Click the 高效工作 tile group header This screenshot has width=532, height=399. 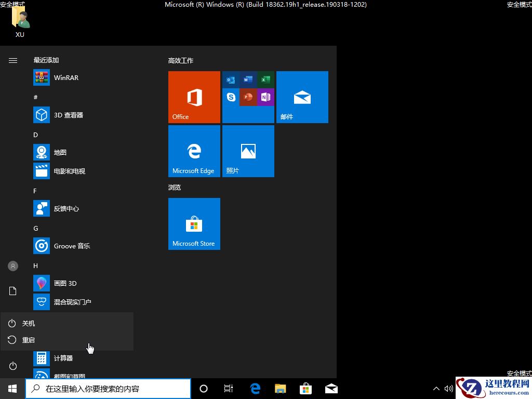pyautogui.click(x=181, y=61)
